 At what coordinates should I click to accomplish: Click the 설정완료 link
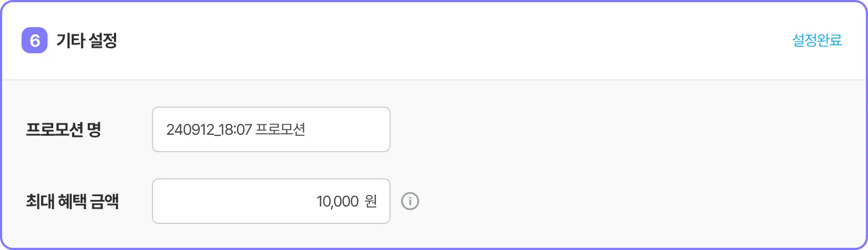click(817, 40)
